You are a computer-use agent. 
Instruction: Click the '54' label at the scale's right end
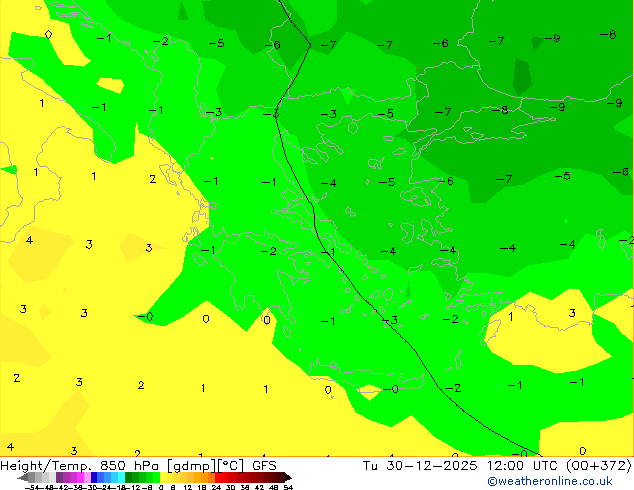pyautogui.click(x=288, y=487)
